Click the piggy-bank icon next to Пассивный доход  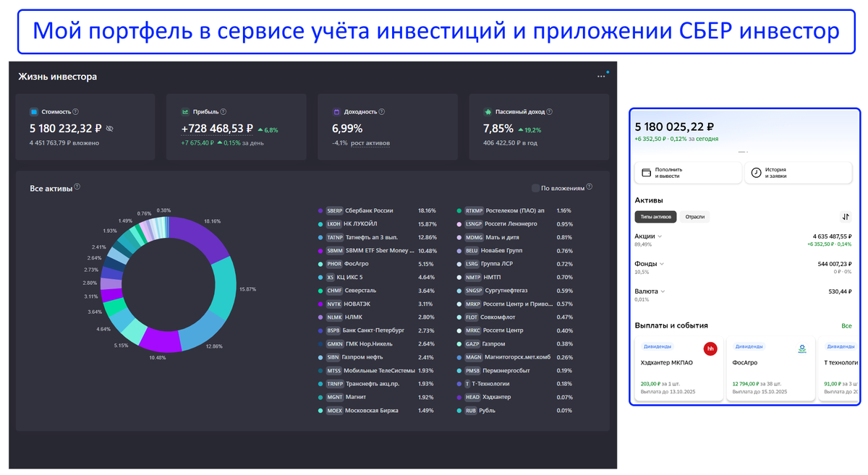click(488, 112)
